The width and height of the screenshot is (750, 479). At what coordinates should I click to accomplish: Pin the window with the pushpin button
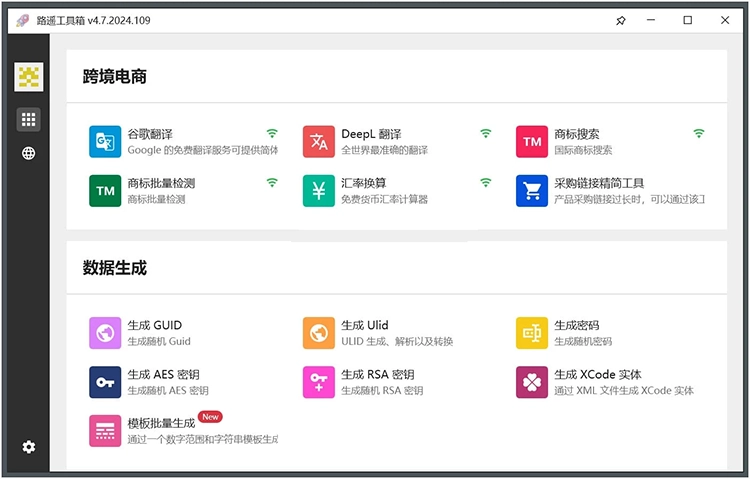[621, 21]
